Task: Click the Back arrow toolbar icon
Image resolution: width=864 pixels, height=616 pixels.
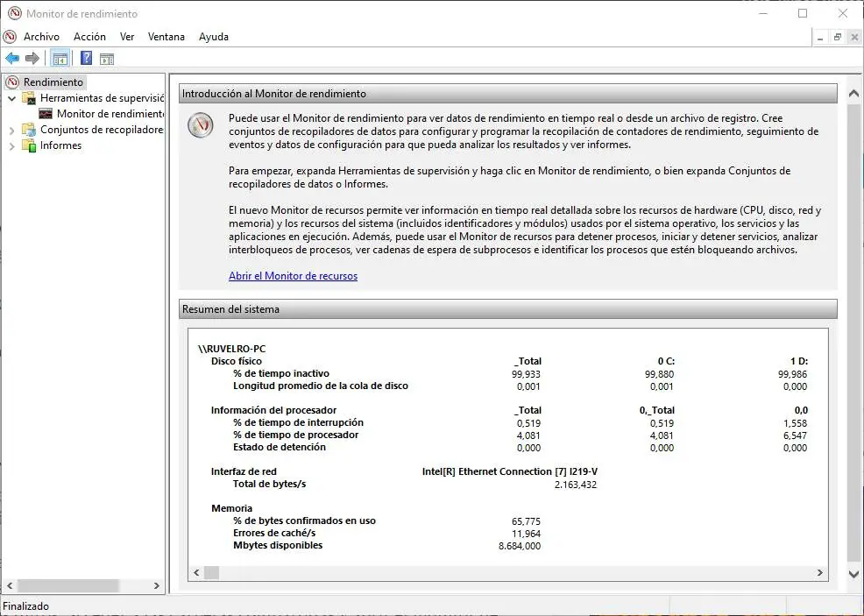Action: pyautogui.click(x=12, y=59)
